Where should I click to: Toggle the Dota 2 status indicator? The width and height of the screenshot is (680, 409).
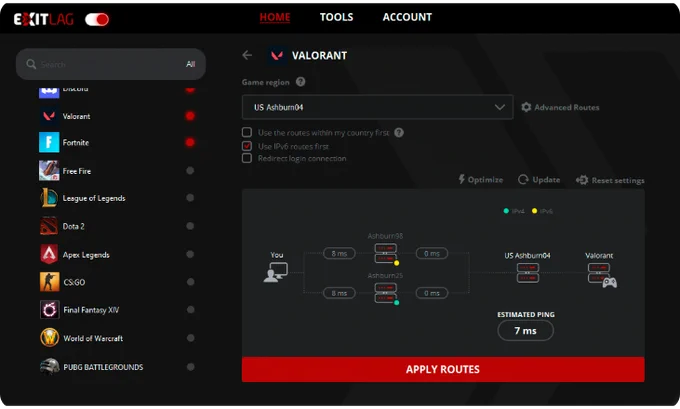tap(190, 226)
